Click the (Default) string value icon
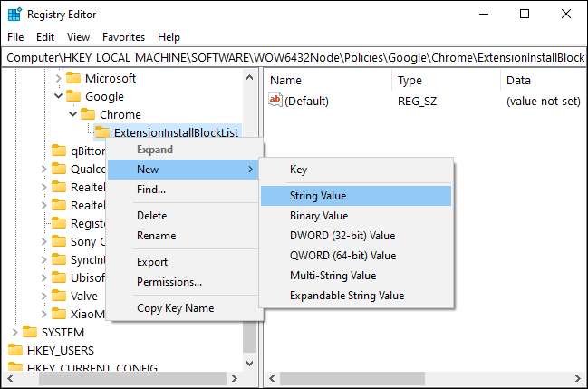588x389 pixels. tap(276, 101)
